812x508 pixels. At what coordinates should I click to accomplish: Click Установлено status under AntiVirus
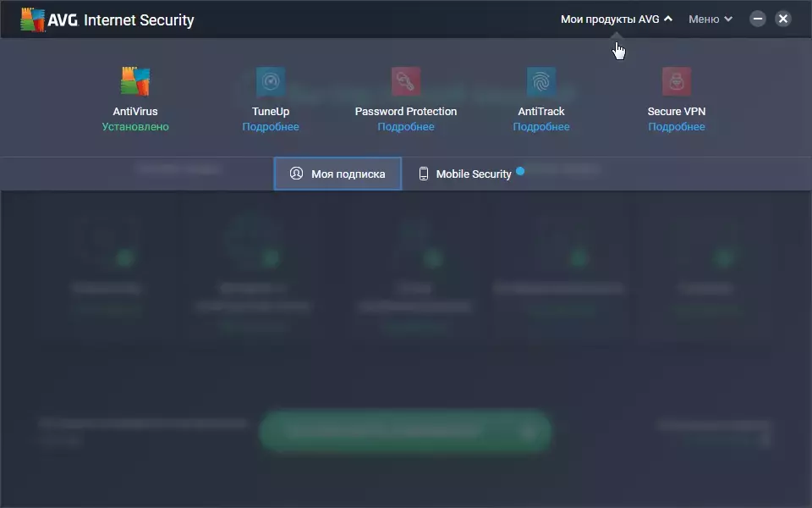135,126
